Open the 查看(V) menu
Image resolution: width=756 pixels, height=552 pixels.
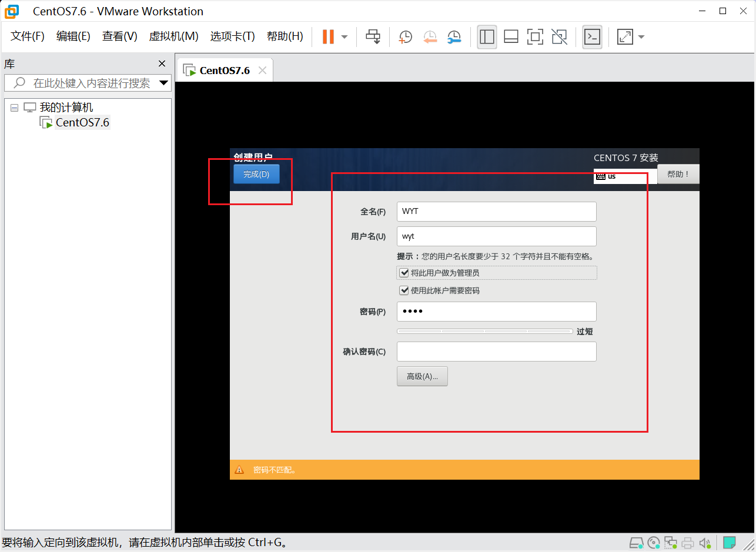(120, 36)
